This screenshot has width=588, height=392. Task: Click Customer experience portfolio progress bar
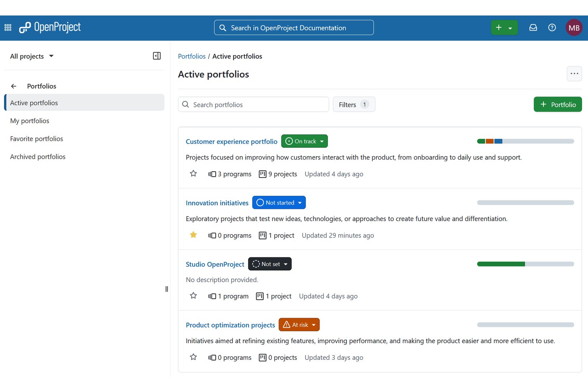tap(526, 141)
